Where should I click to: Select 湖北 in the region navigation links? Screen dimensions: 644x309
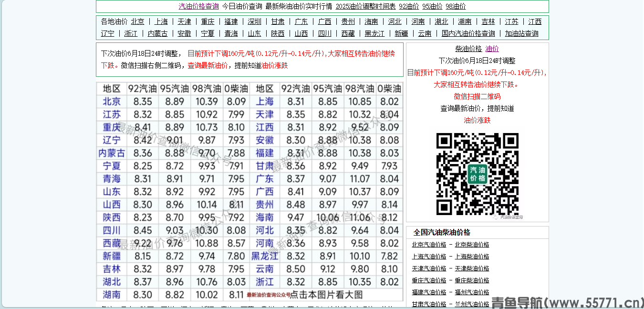click(x=441, y=21)
